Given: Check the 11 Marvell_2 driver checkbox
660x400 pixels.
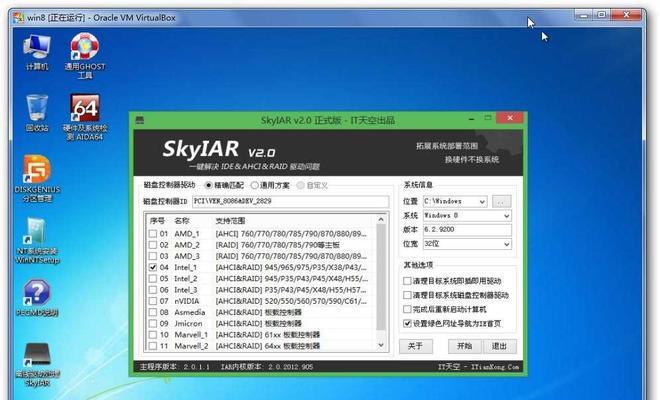Looking at the screenshot, I should tap(153, 346).
